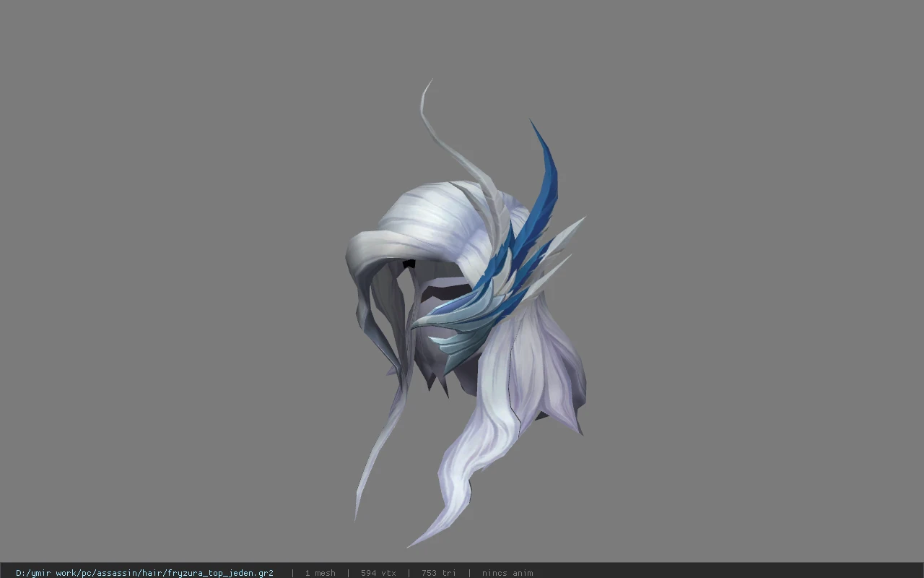Click the '753 tri' triangle count entry
924x578 pixels.
[438, 573]
